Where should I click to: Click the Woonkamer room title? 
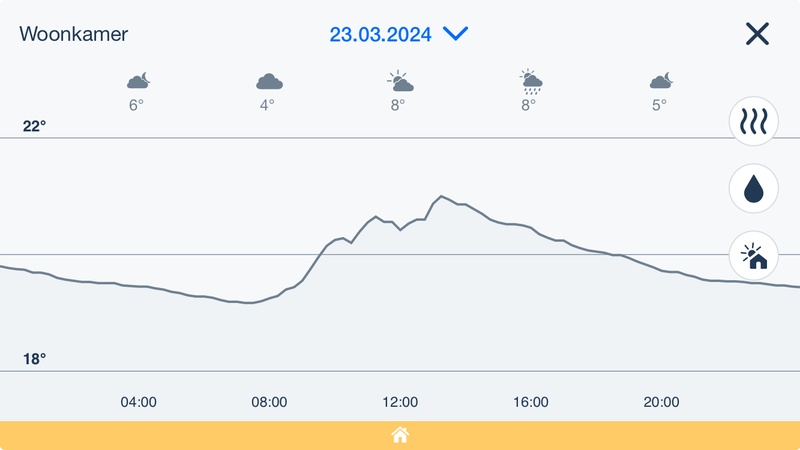74,34
